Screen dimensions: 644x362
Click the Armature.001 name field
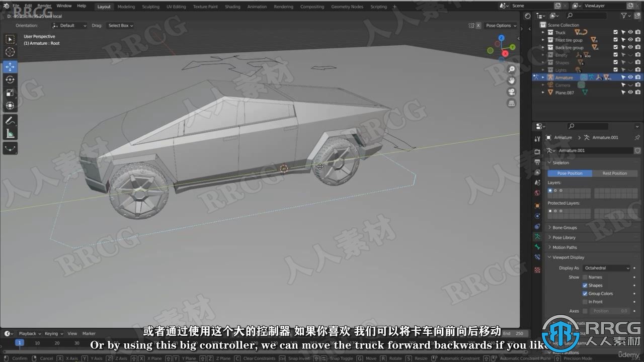[x=595, y=150]
